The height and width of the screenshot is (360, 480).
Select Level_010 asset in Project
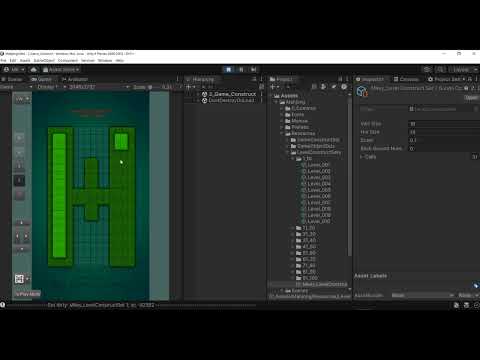coord(316,222)
